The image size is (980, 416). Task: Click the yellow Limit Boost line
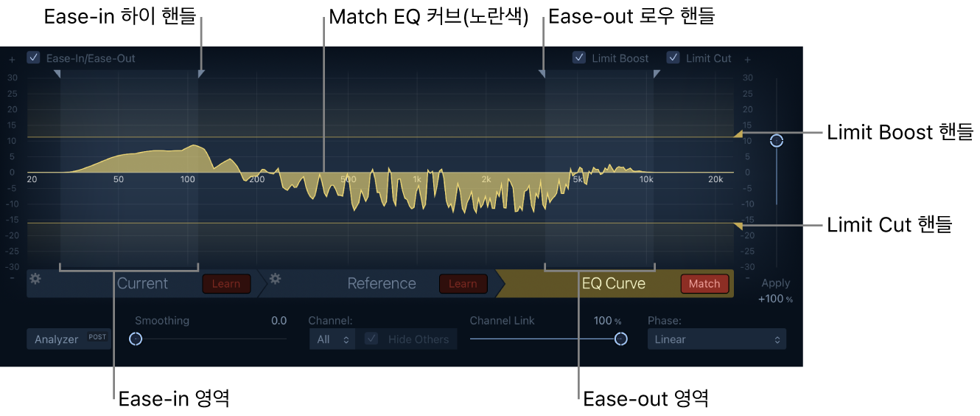(380, 137)
